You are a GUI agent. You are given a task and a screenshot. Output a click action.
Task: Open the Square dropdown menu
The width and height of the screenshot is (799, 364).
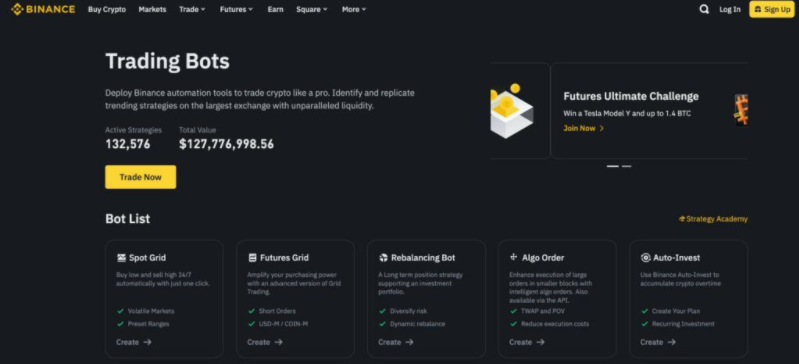click(312, 9)
